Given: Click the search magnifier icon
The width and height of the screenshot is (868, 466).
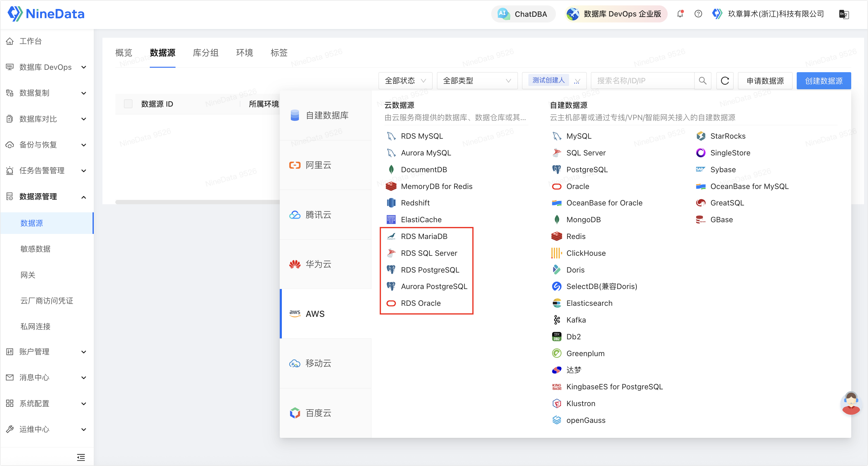Looking at the screenshot, I should point(703,81).
